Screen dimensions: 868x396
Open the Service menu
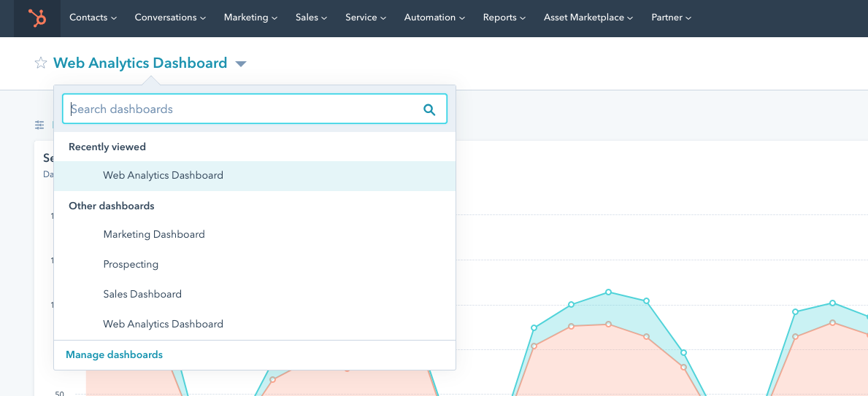(x=366, y=18)
